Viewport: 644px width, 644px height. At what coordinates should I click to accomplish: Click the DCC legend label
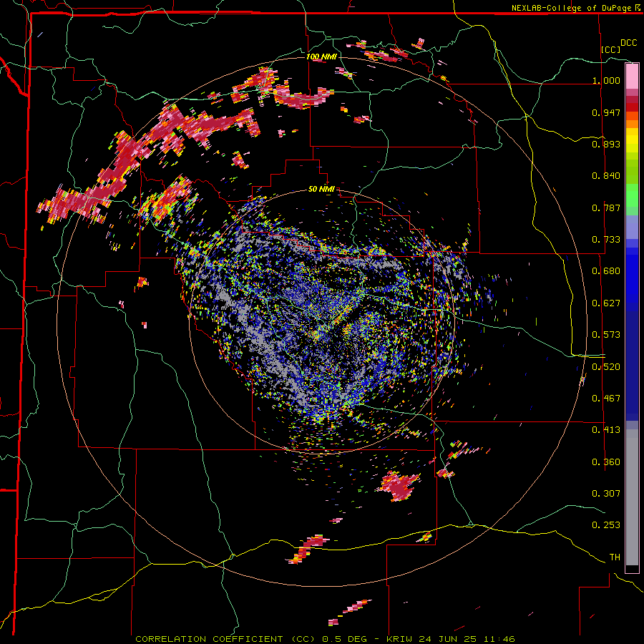pyautogui.click(x=628, y=43)
